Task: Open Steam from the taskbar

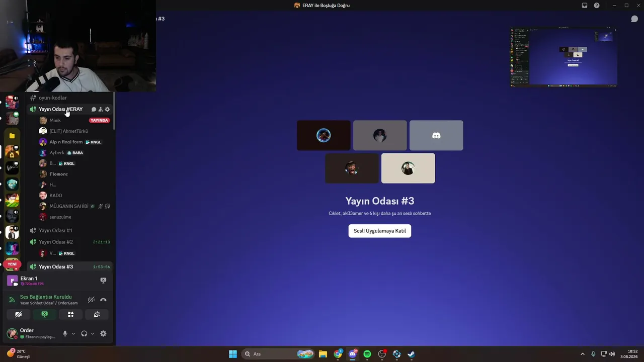Action: pyautogui.click(x=411, y=354)
